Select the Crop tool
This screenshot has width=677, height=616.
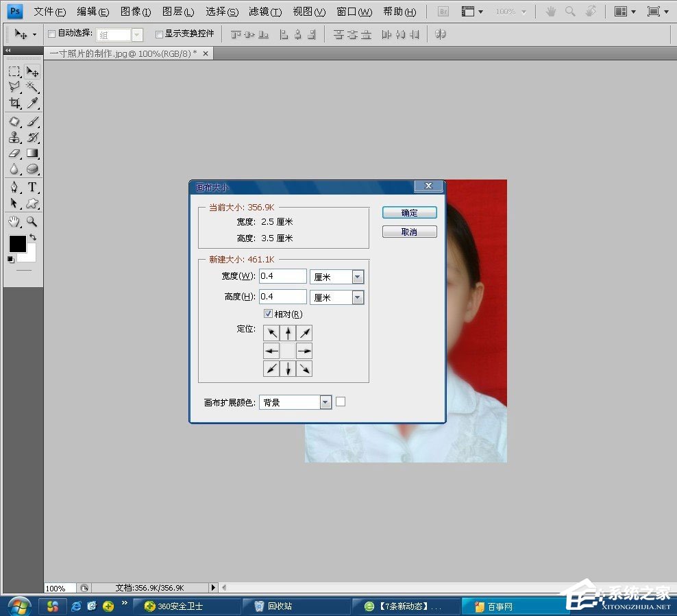point(14,103)
